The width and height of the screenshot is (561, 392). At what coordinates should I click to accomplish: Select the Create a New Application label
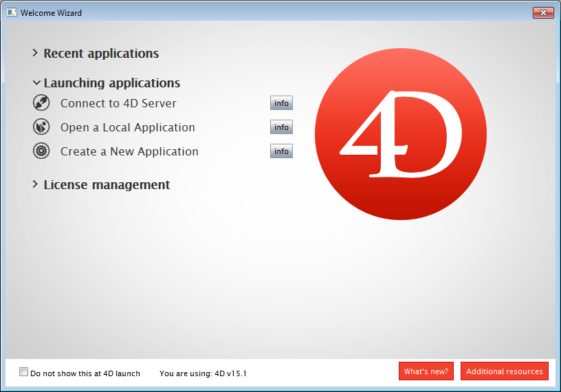click(129, 151)
